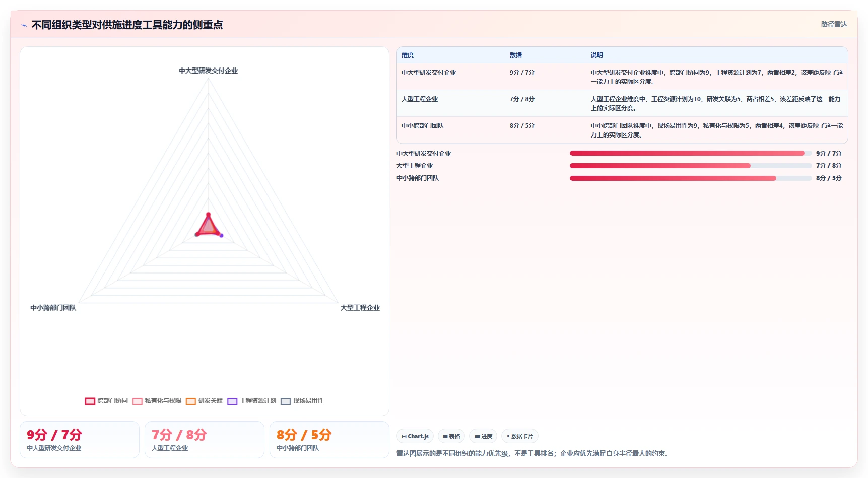Toggle the 私有化与权限 legend dataset
The image size is (868, 478).
point(157,401)
